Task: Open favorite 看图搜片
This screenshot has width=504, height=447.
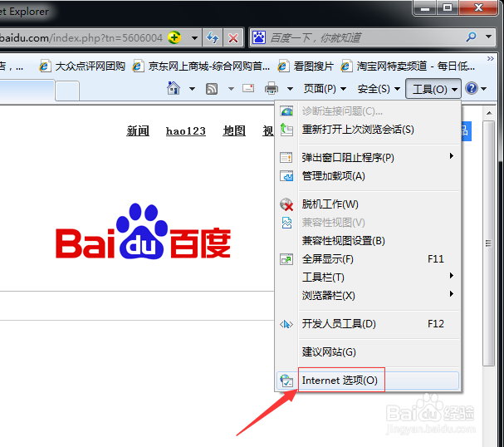Action: pos(306,66)
